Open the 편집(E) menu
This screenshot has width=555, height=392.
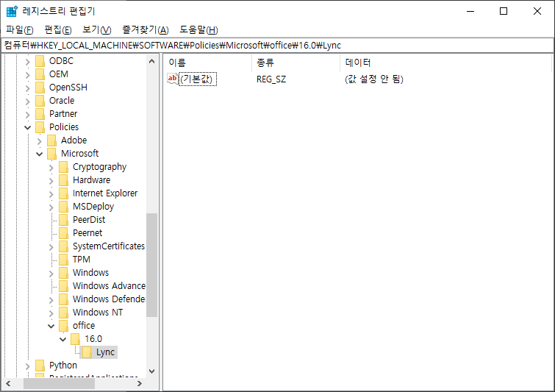[x=57, y=29]
